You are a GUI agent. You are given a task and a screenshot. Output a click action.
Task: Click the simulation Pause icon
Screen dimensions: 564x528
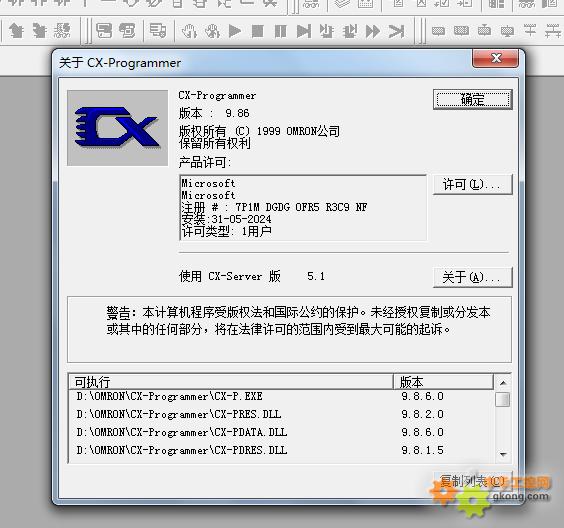point(280,31)
